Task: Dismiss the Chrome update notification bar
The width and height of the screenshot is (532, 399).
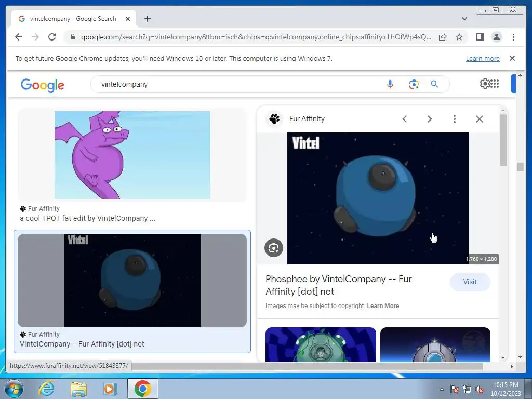Action: point(512,58)
